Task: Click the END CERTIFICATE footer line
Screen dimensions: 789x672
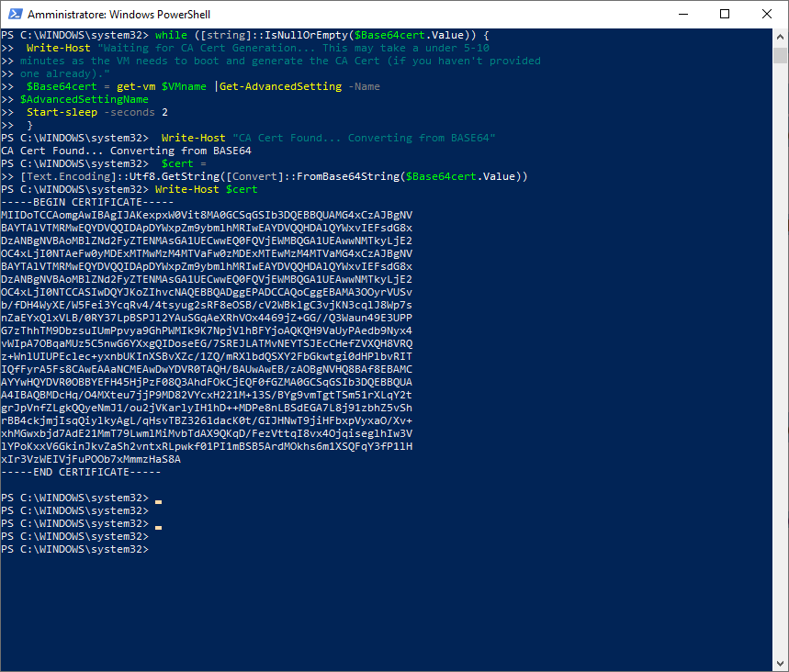Action: pyautogui.click(x=81, y=472)
